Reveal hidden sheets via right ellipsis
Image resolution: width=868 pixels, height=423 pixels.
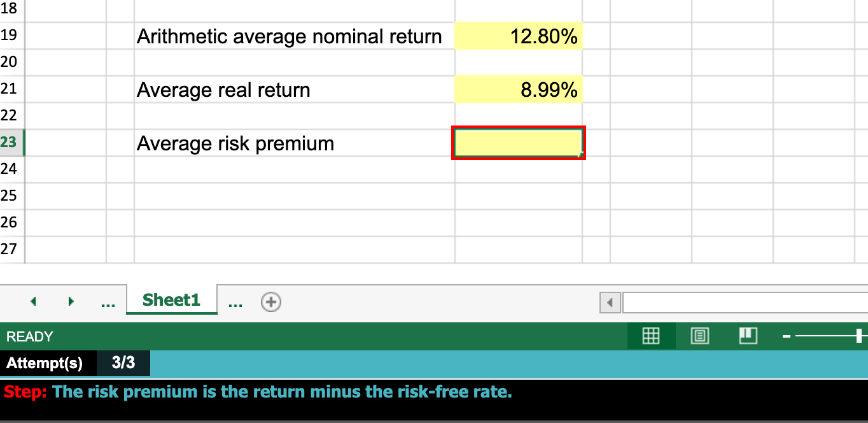pos(235,301)
